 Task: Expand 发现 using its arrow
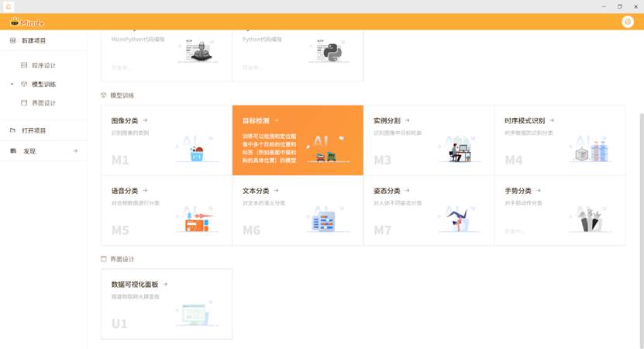click(x=75, y=151)
